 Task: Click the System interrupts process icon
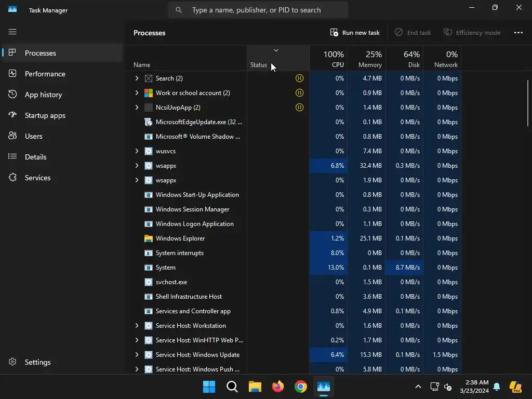pyautogui.click(x=148, y=253)
